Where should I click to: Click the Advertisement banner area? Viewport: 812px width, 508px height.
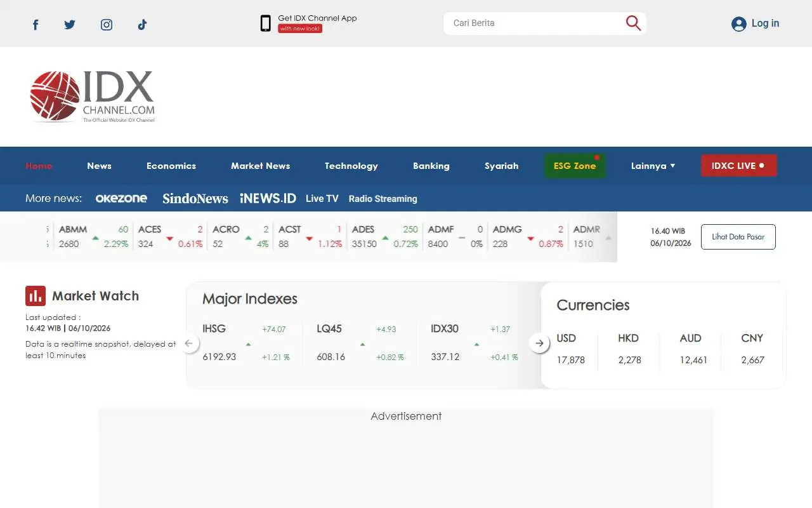click(406, 457)
